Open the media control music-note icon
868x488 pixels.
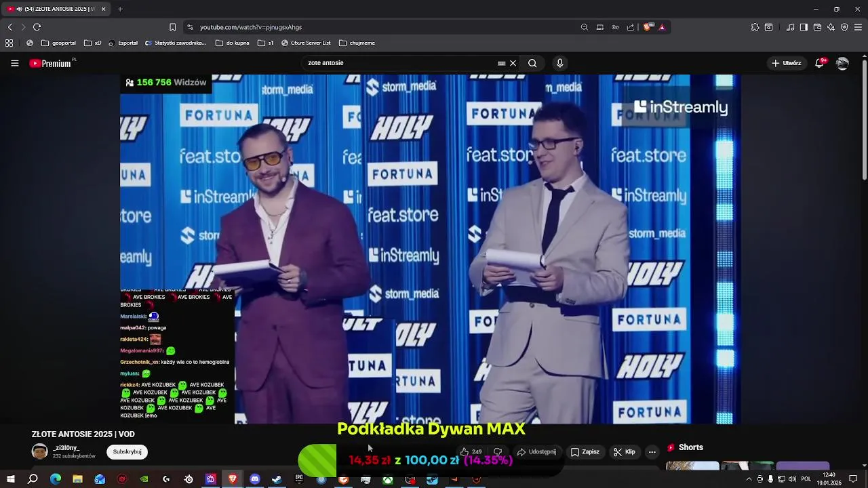(x=791, y=27)
